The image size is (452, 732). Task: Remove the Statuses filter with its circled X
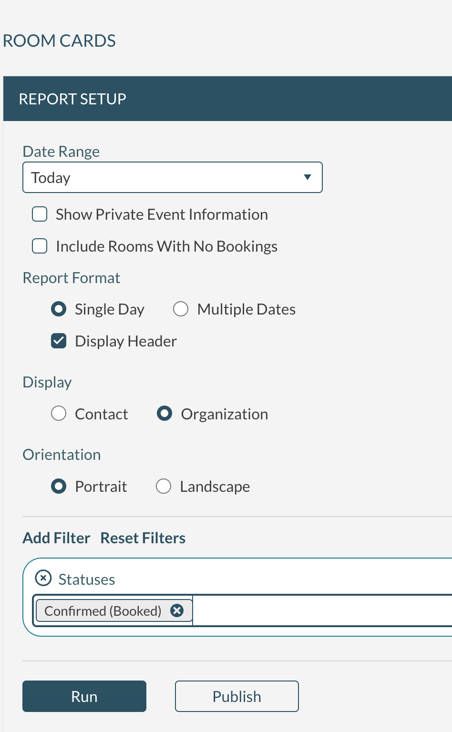[43, 578]
